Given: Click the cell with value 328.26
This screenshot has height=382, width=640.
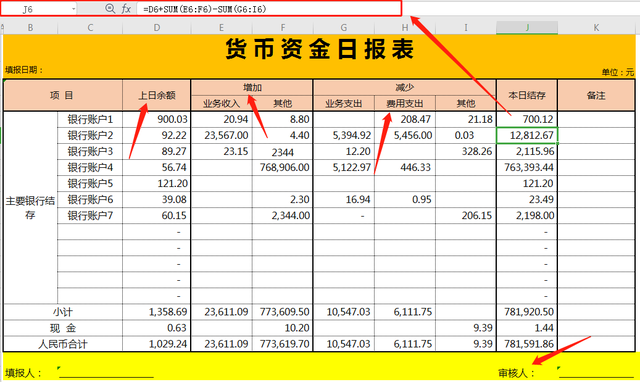Looking at the screenshot, I should point(466,151).
